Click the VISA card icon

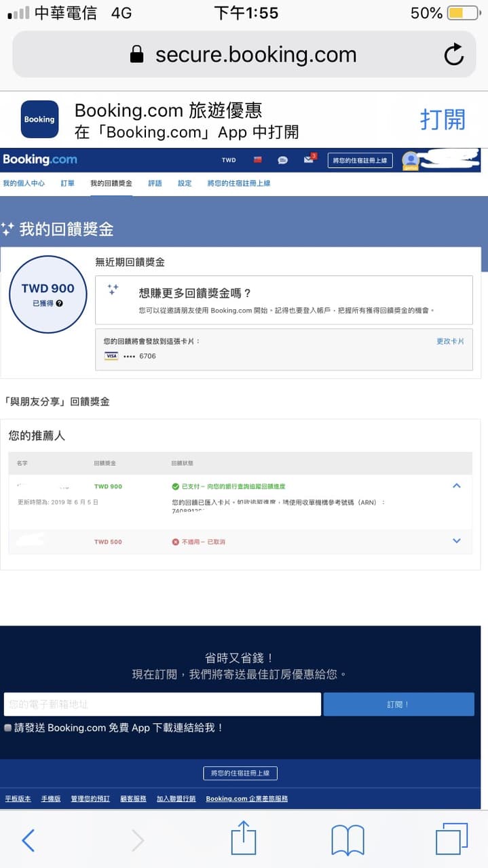111,356
